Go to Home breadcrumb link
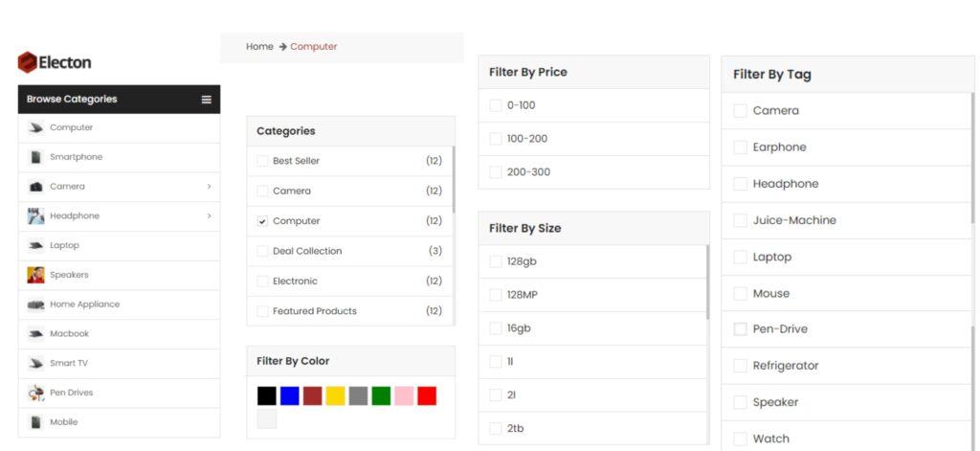This screenshot has width=980, height=451. tap(259, 47)
